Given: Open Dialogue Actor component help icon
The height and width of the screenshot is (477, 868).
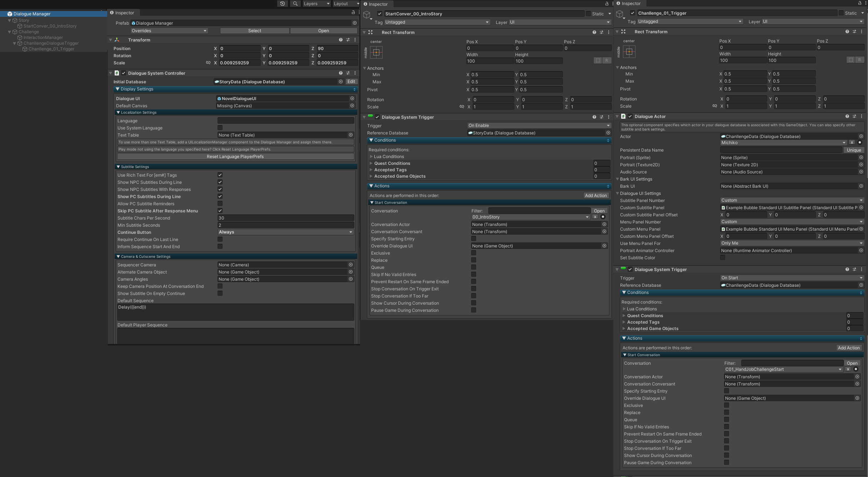Looking at the screenshot, I should click(847, 116).
